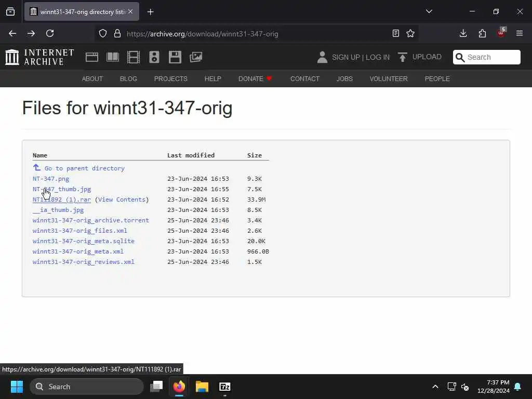Open the Firefox View icon at top left

pyautogui.click(x=10, y=11)
